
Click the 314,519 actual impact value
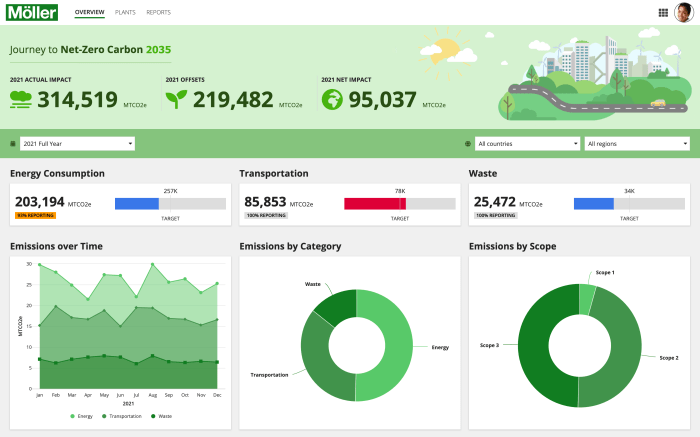coord(78,100)
